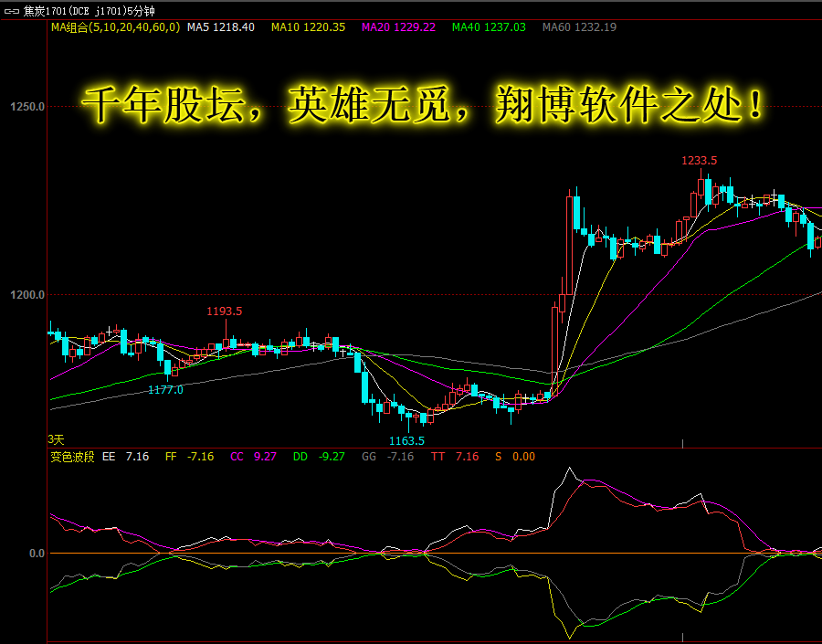Open the MA组合(5,10,20,40,60,0) indicator label
This screenshot has height=644, width=822.
115,27
